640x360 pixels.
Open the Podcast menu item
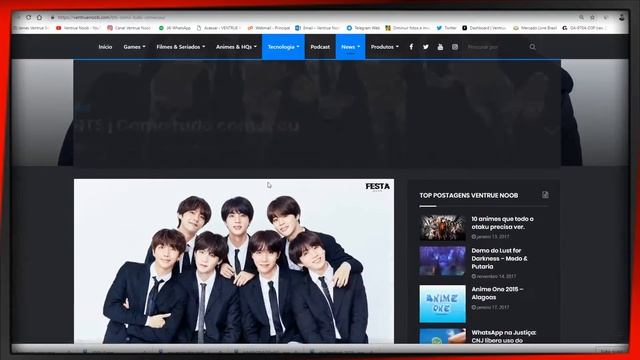click(320, 47)
